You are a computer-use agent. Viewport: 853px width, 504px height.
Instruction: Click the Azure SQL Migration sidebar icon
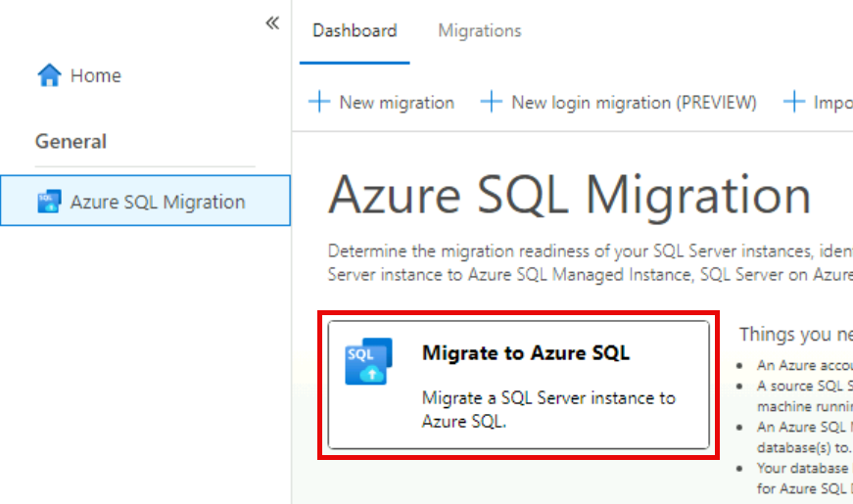pyautogui.click(x=49, y=203)
